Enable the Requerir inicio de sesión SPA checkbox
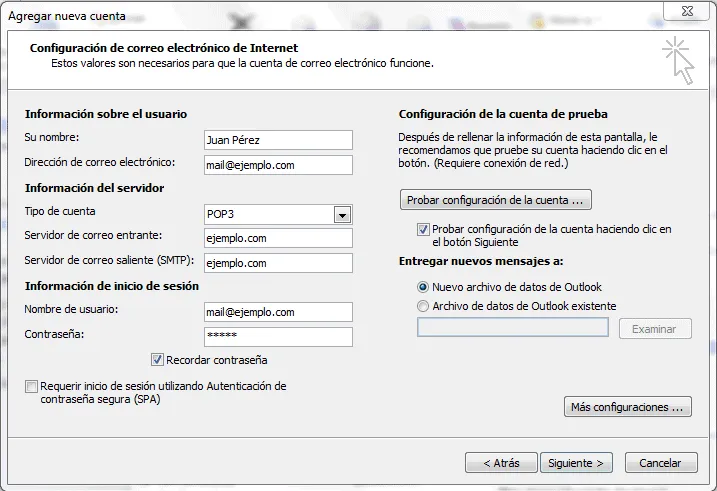 (x=32, y=386)
